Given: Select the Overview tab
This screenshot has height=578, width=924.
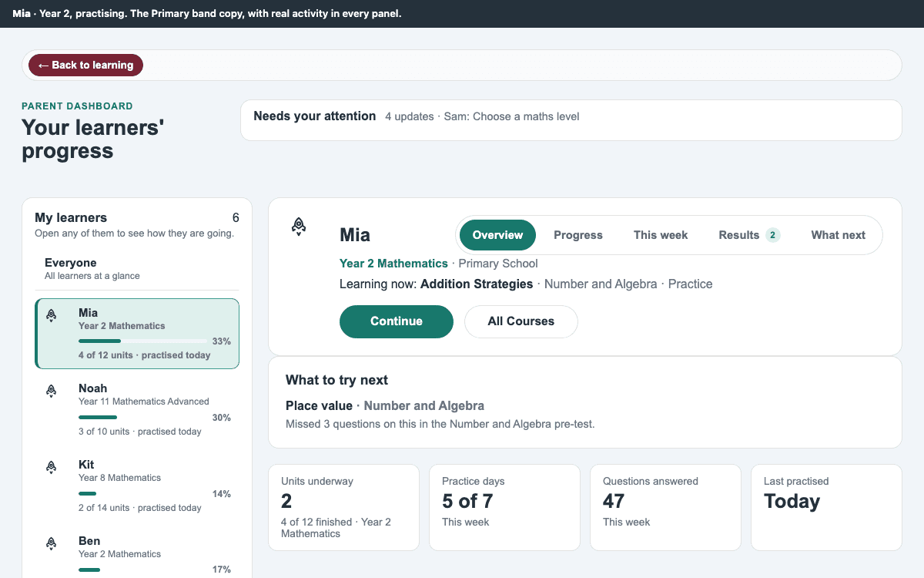Looking at the screenshot, I should point(497,235).
